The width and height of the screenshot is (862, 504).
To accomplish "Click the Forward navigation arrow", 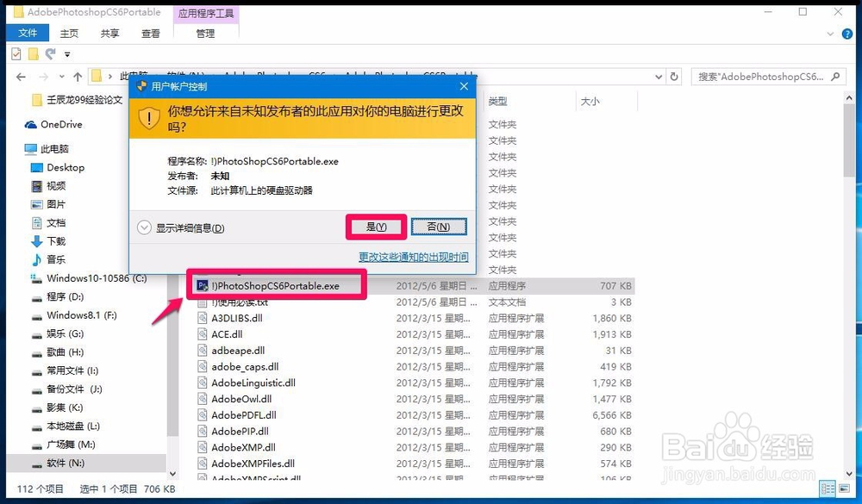I will tap(43, 77).
